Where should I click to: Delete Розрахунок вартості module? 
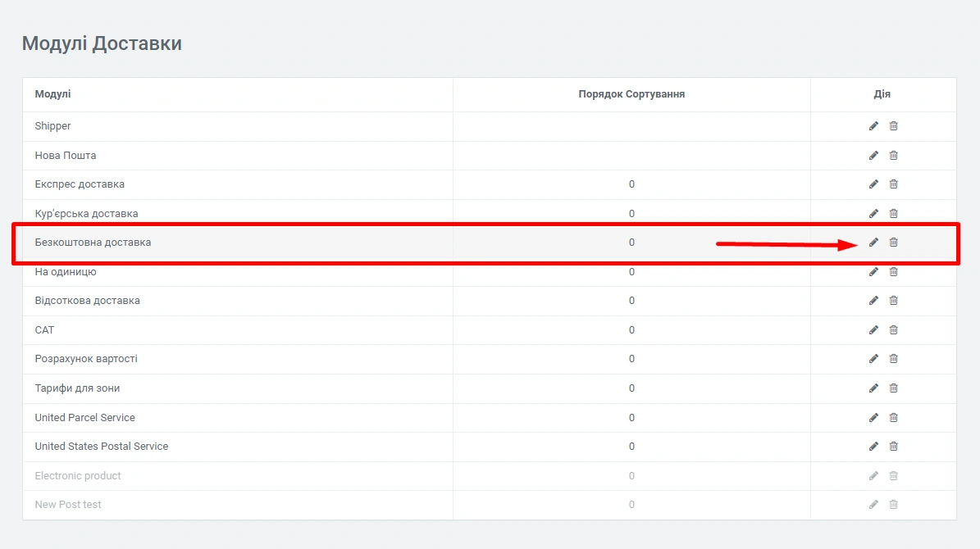[894, 359]
